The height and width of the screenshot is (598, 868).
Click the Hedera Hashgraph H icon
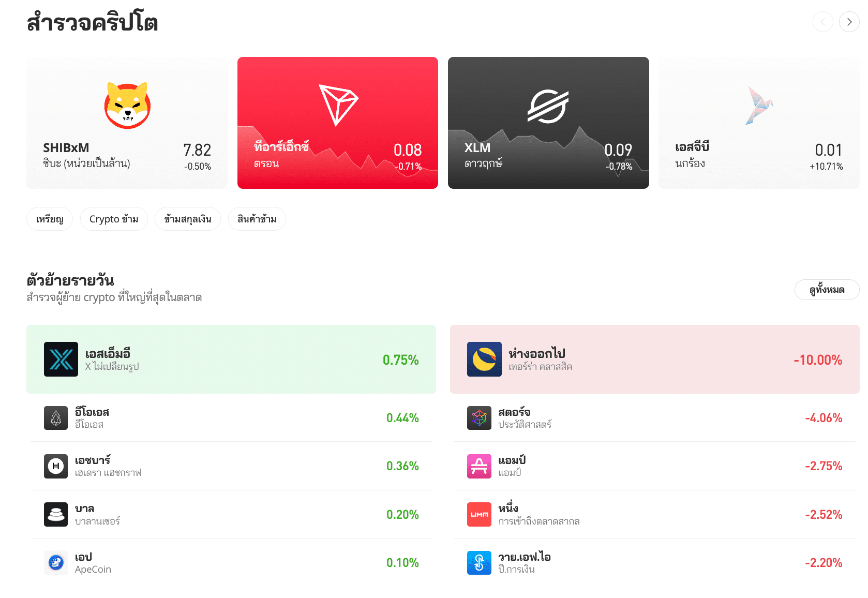tap(56, 466)
